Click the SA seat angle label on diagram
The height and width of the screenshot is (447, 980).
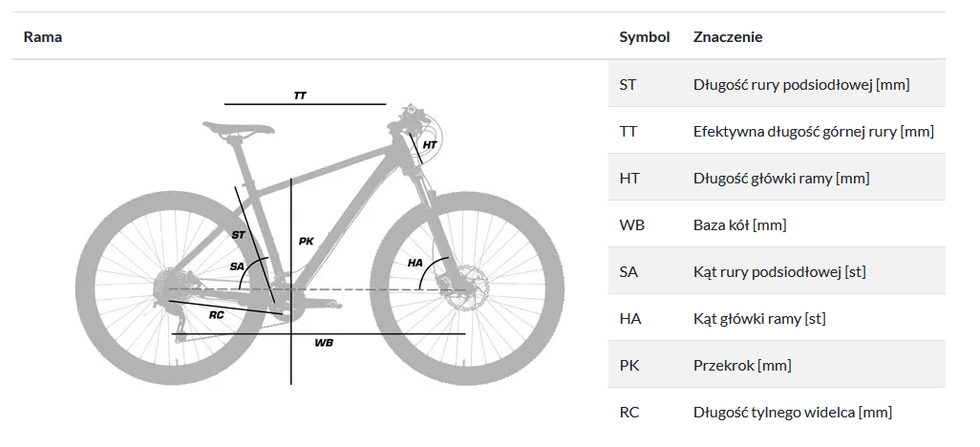point(237,266)
